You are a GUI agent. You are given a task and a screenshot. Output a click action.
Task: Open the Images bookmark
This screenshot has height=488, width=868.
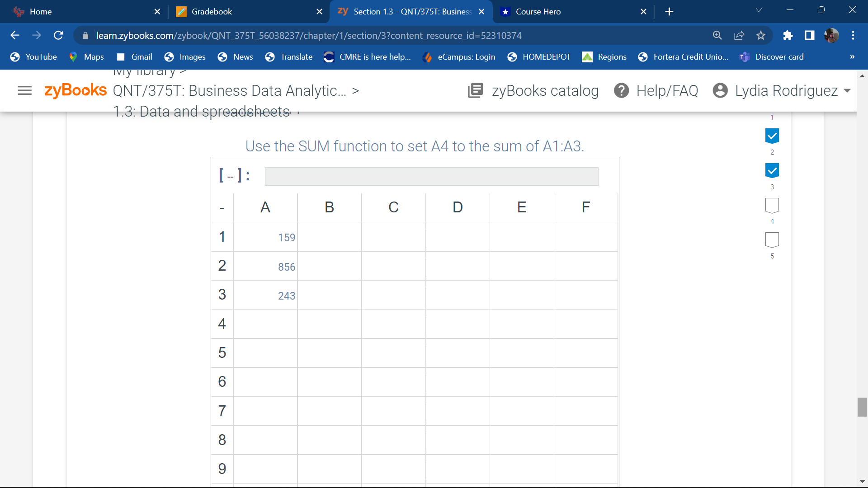[x=185, y=57]
